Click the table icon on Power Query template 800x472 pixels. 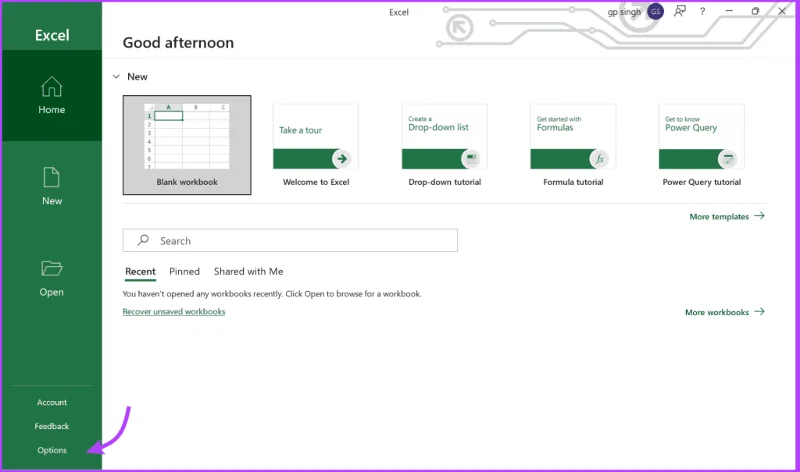pos(728,159)
